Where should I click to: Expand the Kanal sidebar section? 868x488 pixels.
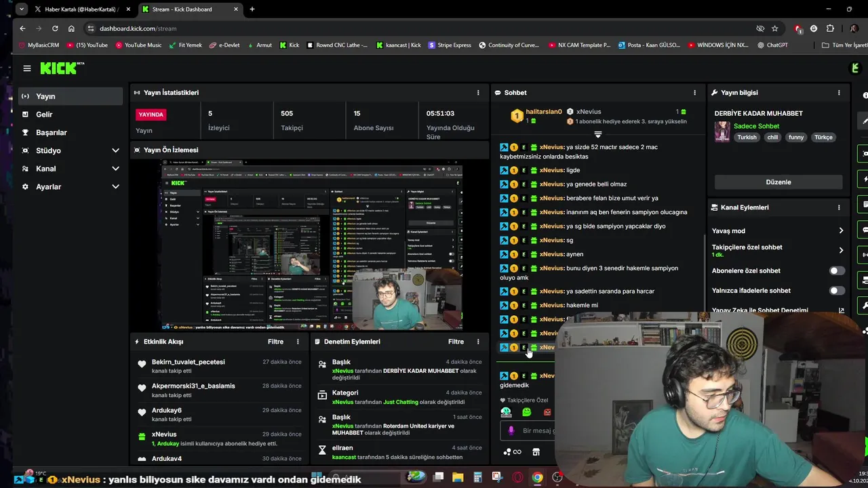71,169
